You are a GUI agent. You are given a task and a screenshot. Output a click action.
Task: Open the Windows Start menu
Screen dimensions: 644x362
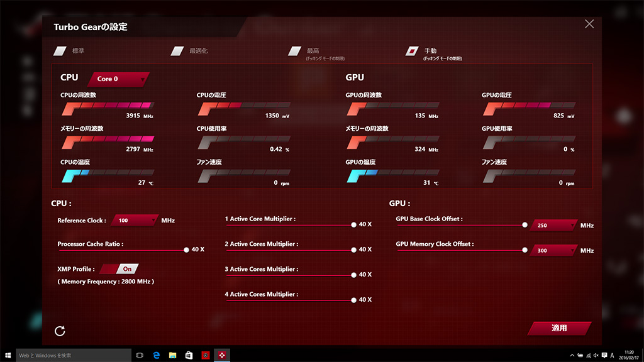[8, 356]
